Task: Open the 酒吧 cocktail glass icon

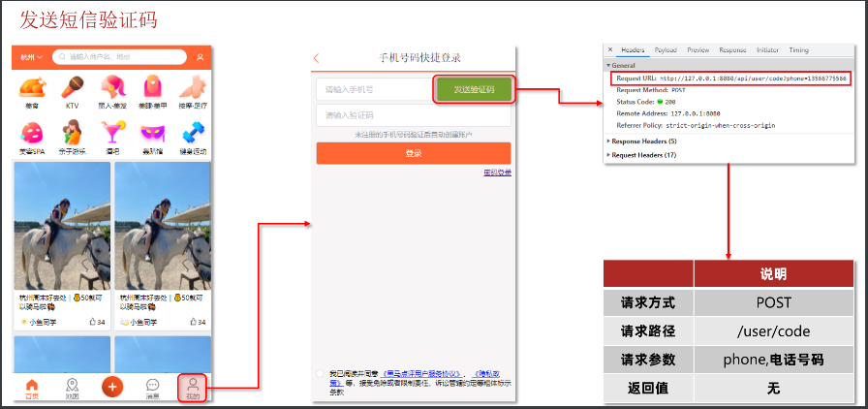Action: [112, 133]
